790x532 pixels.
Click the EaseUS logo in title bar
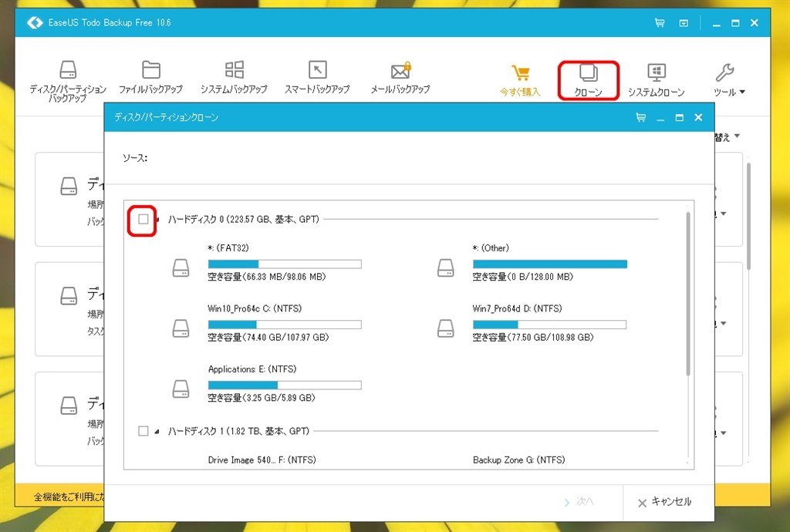[35, 22]
